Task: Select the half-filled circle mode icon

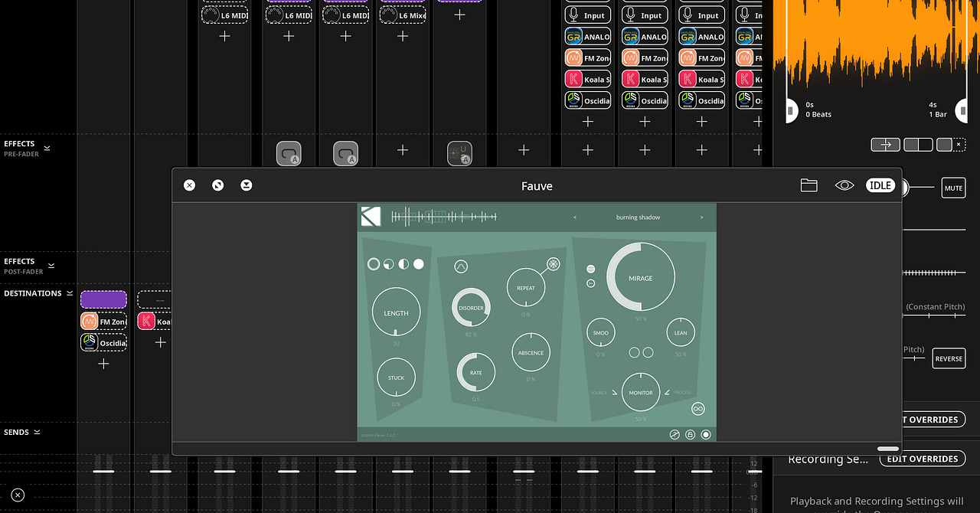Action: pyautogui.click(x=403, y=264)
